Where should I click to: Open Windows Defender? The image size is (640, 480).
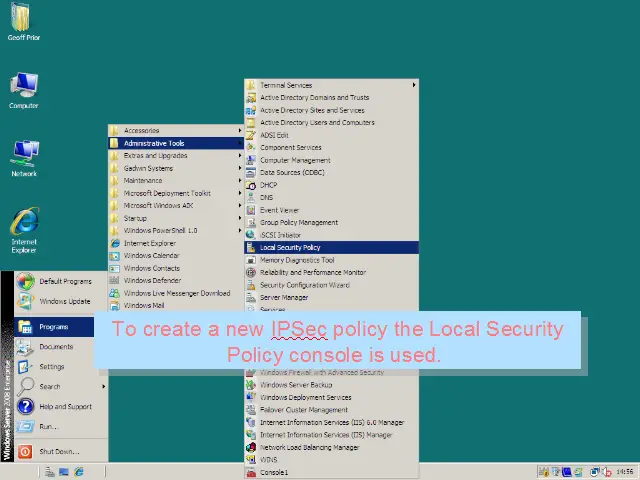(x=176, y=280)
